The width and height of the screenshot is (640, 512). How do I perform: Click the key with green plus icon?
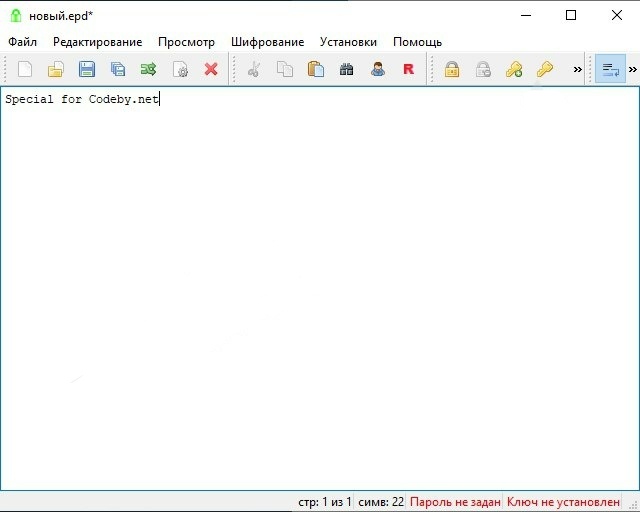(514, 69)
